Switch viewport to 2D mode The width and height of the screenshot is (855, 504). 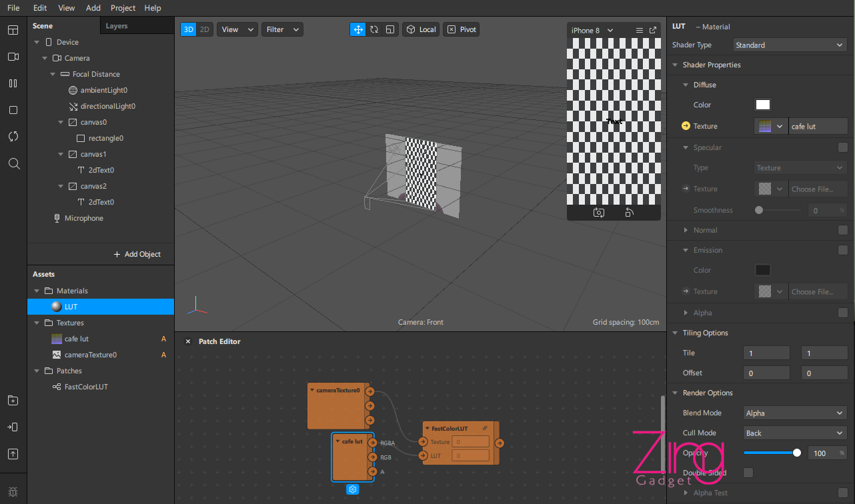205,29
